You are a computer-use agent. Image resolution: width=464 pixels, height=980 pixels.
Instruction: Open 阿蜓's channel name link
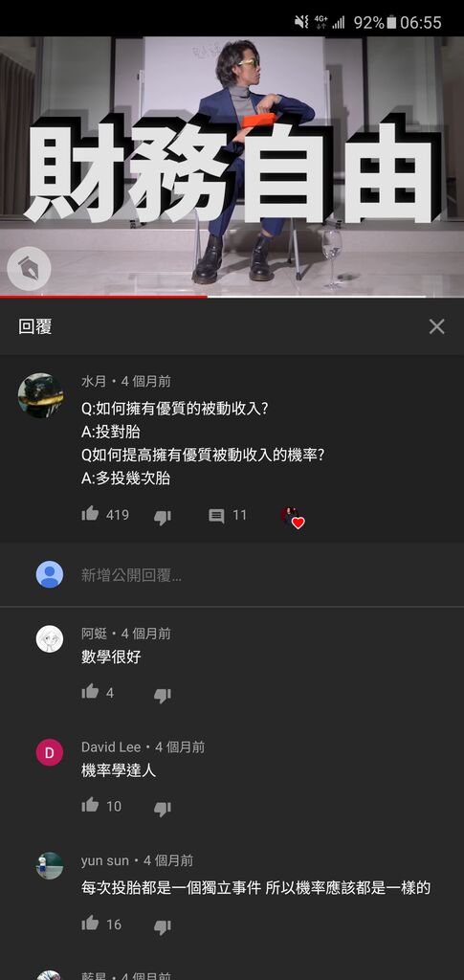coord(95,634)
